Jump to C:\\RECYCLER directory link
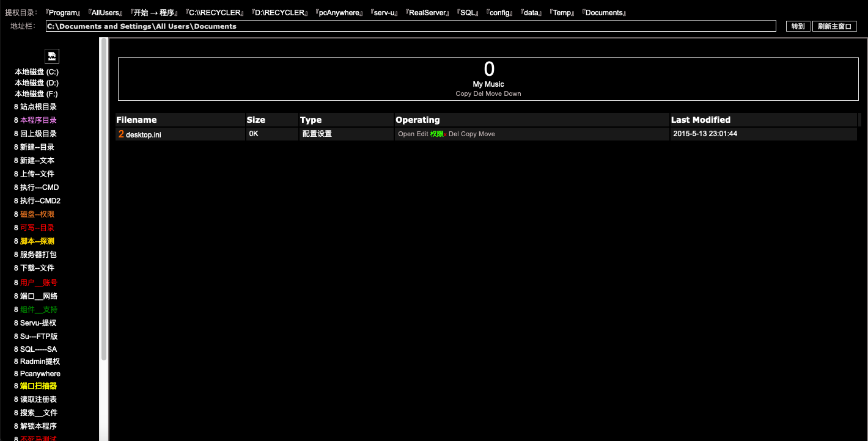The height and width of the screenshot is (441, 868). [x=216, y=13]
